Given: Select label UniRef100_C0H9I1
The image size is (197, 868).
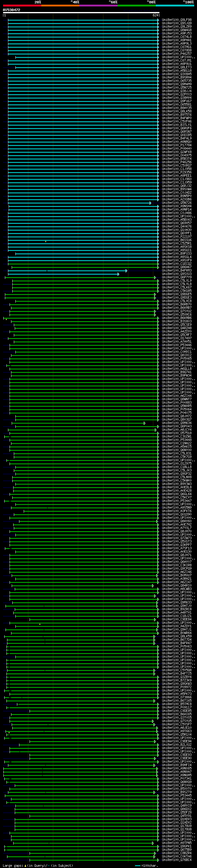Looking at the screenshot, I should [x=177, y=351].
